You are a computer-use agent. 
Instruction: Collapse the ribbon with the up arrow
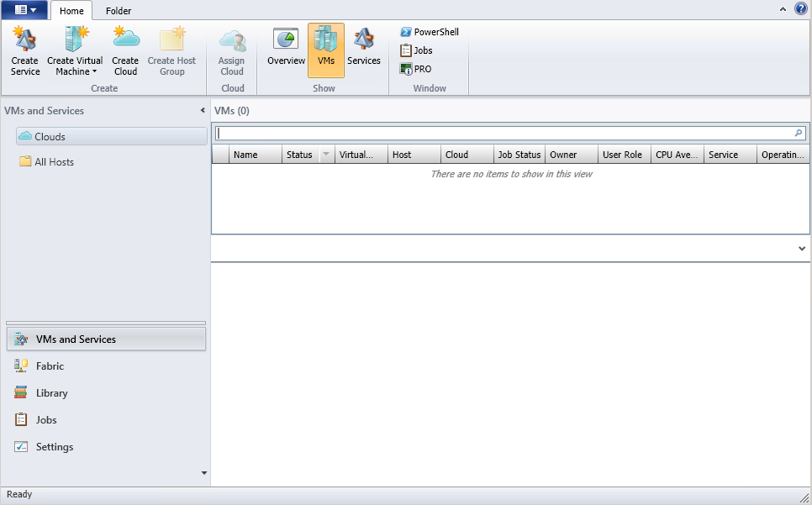pos(783,9)
